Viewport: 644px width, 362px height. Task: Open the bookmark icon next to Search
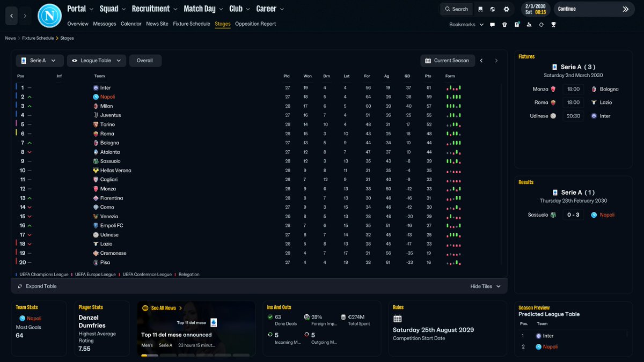tap(480, 9)
